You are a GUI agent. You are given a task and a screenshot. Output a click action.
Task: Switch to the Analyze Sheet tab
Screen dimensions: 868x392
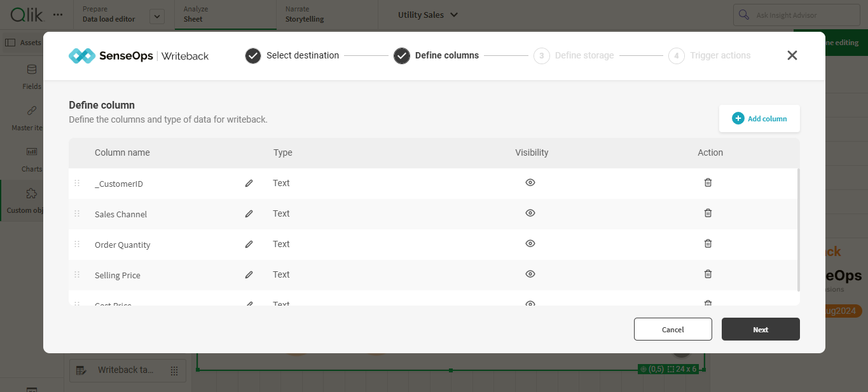(x=225, y=15)
